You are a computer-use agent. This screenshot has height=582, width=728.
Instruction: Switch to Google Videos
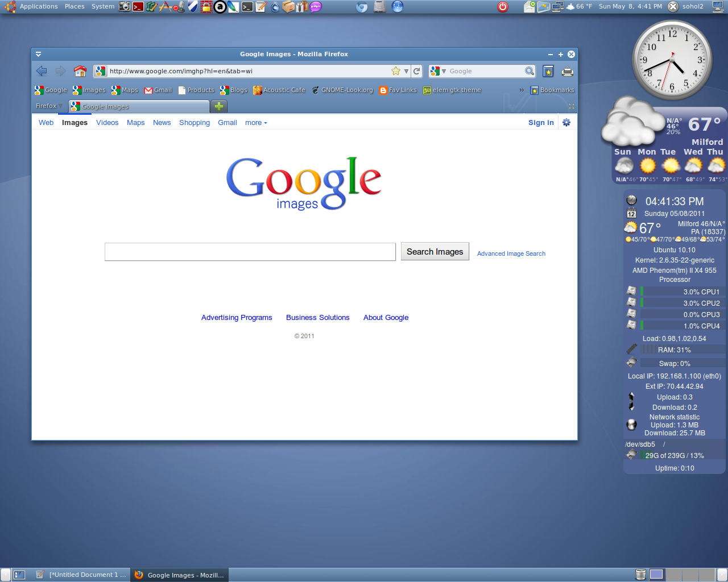coord(107,123)
